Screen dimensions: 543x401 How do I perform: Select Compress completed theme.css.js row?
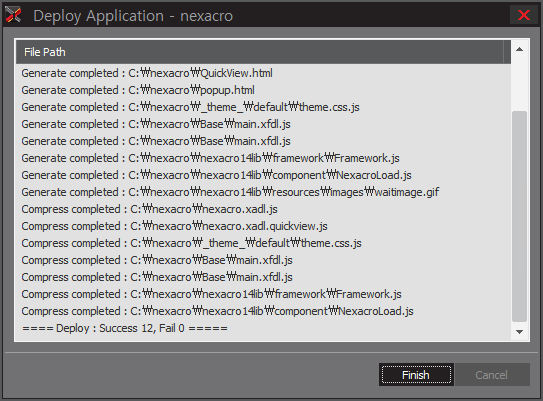tap(263, 243)
